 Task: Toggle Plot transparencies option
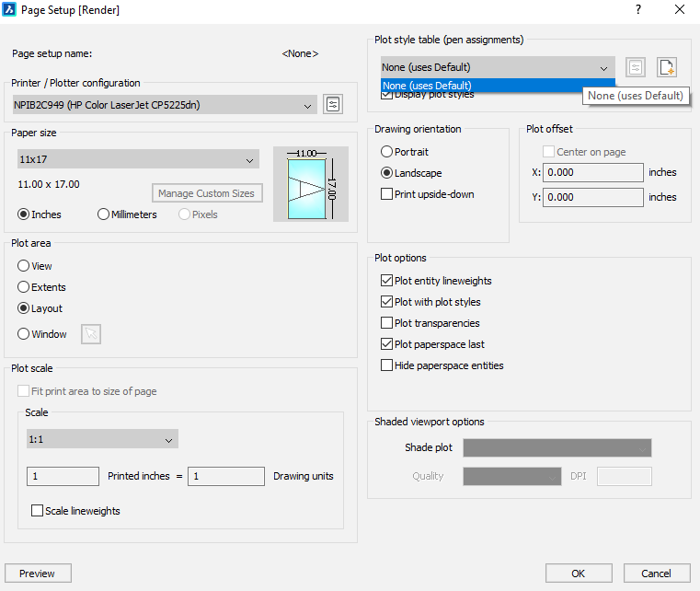point(387,323)
